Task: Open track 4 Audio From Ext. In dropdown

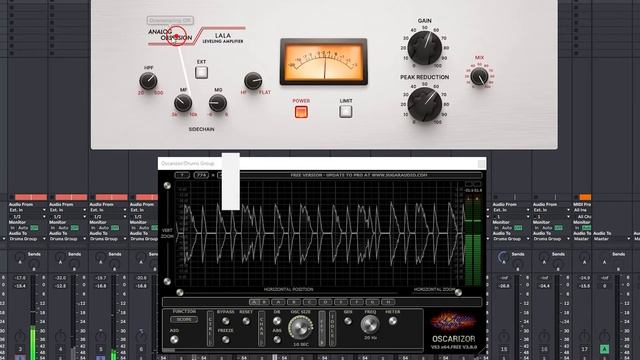Action: [68, 210]
